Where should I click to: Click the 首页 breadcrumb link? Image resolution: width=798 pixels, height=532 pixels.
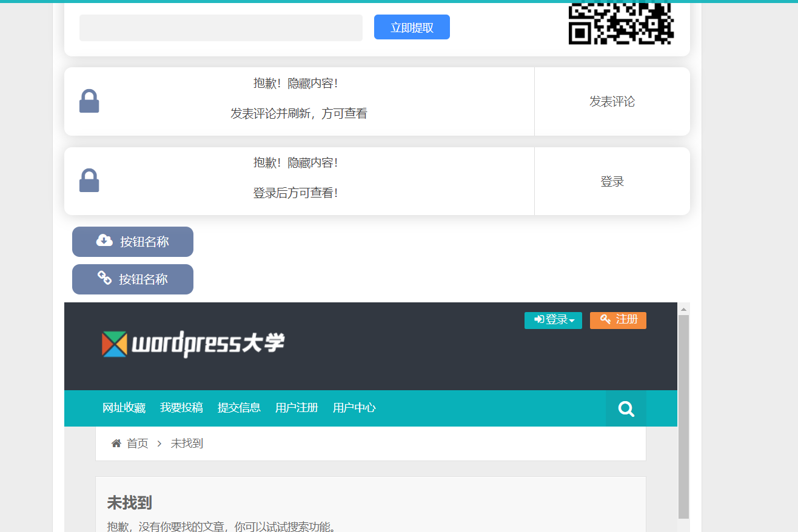[x=138, y=443]
